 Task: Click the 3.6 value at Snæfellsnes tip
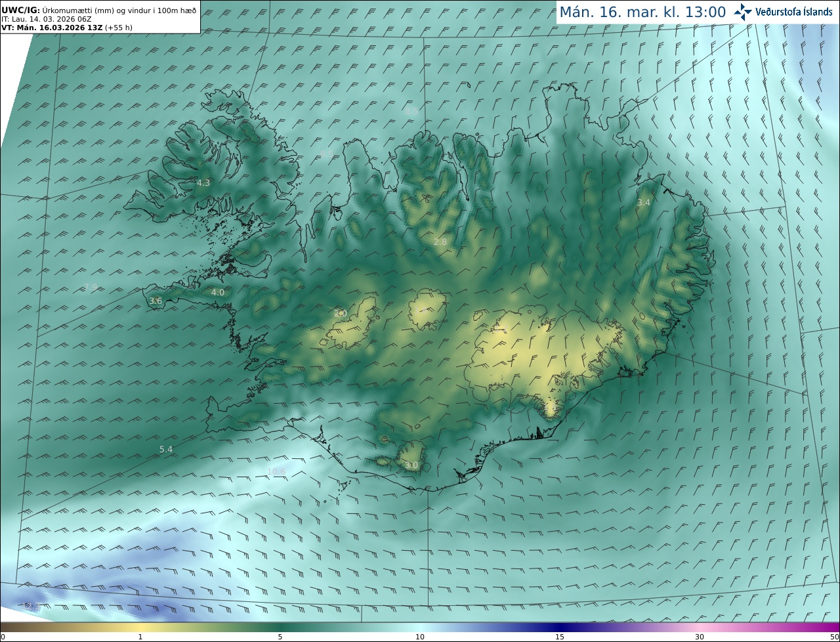(x=156, y=301)
